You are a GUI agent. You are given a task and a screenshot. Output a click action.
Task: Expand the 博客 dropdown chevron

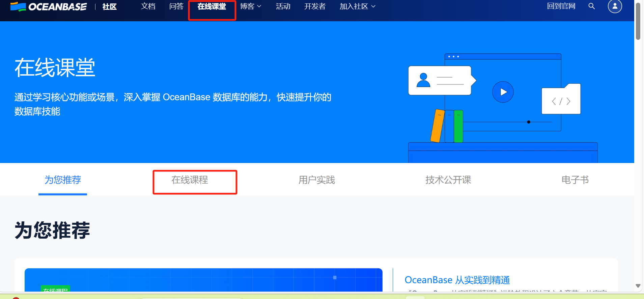(259, 6)
